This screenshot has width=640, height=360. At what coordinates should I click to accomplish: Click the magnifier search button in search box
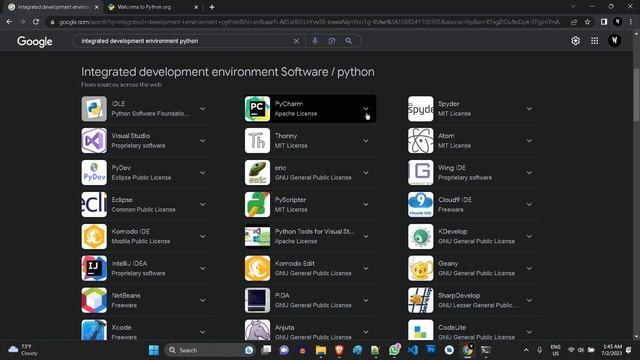point(349,41)
